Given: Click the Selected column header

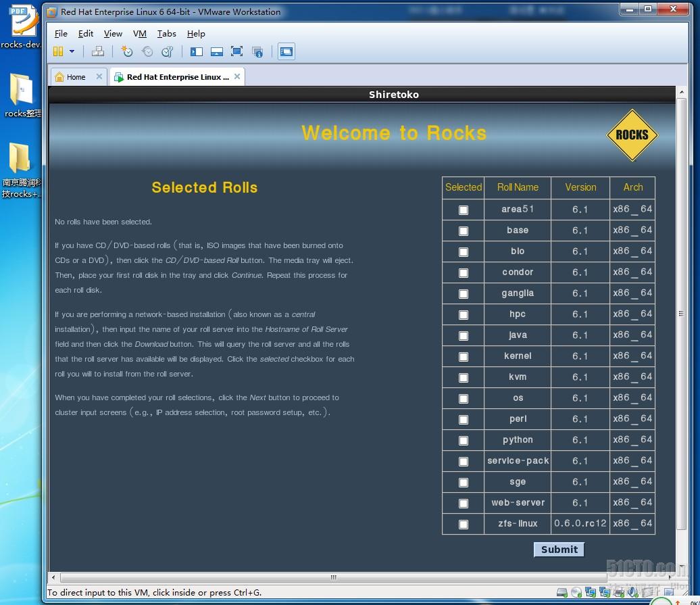Looking at the screenshot, I should (x=464, y=187).
